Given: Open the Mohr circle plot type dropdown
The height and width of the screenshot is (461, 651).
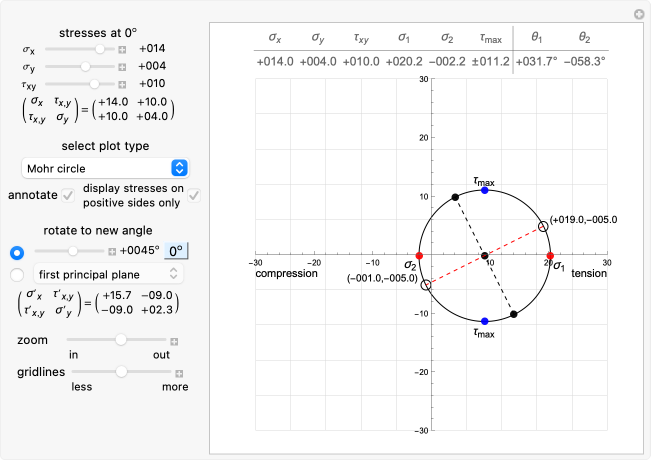Looking at the screenshot, I should tap(105, 168).
